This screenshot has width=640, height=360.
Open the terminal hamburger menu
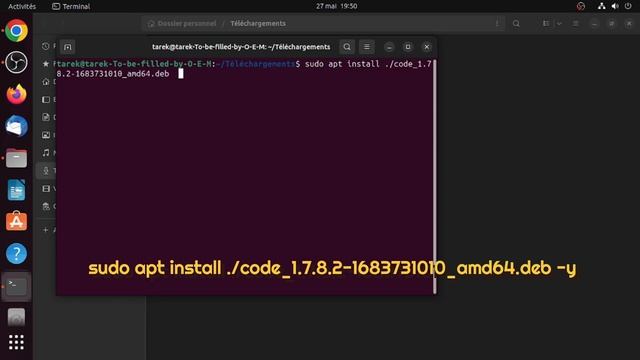click(367, 47)
